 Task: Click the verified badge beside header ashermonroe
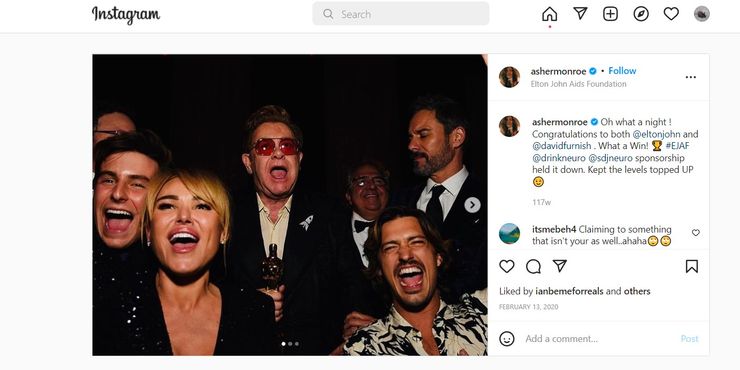(593, 71)
